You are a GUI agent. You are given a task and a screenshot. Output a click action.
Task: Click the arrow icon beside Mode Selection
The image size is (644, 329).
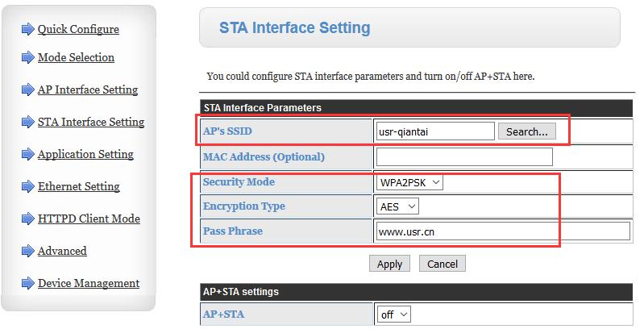(28, 57)
